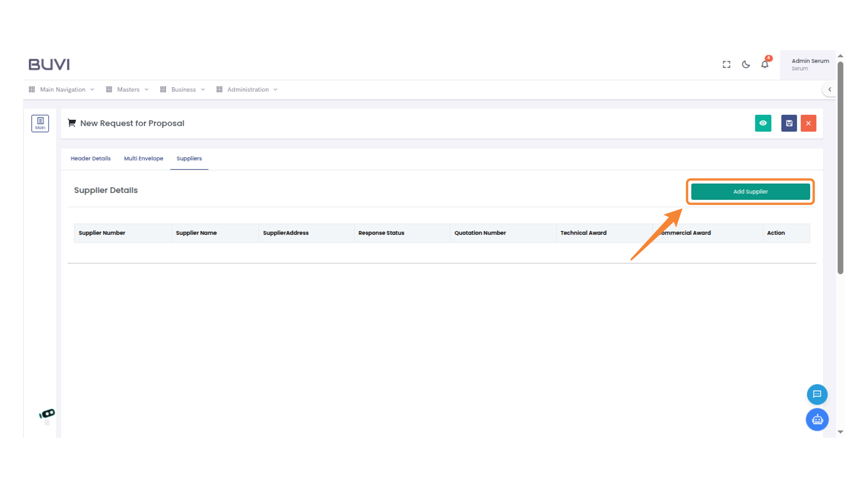Collapse the panel with the left chevron
The width and height of the screenshot is (868, 488).
click(x=830, y=89)
